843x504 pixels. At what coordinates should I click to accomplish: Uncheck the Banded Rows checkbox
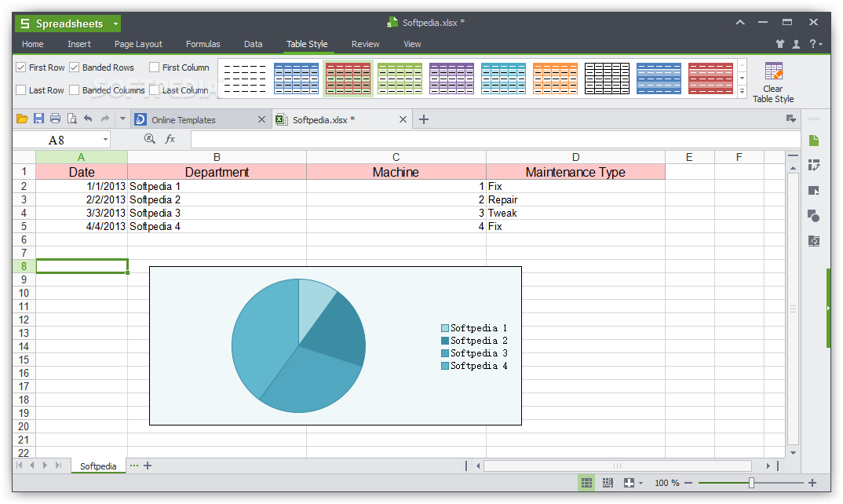pyautogui.click(x=75, y=68)
